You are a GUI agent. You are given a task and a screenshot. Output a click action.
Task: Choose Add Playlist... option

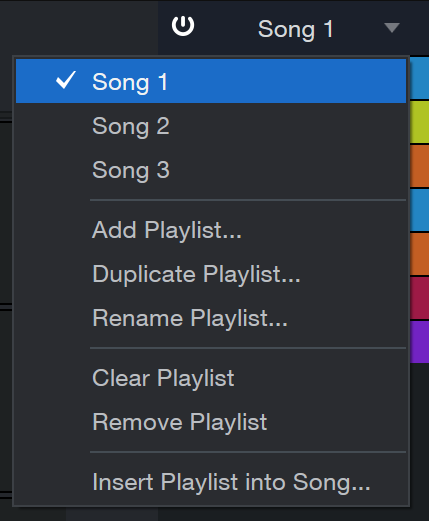tap(211, 230)
